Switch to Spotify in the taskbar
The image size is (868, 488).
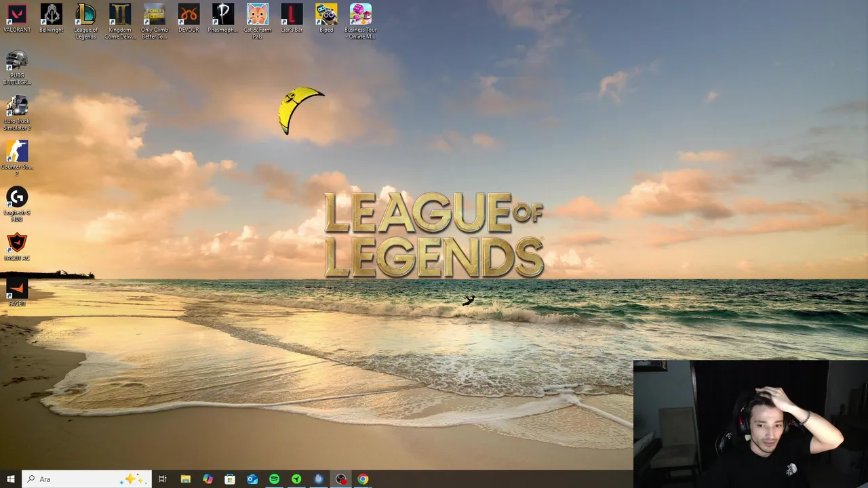click(x=274, y=479)
